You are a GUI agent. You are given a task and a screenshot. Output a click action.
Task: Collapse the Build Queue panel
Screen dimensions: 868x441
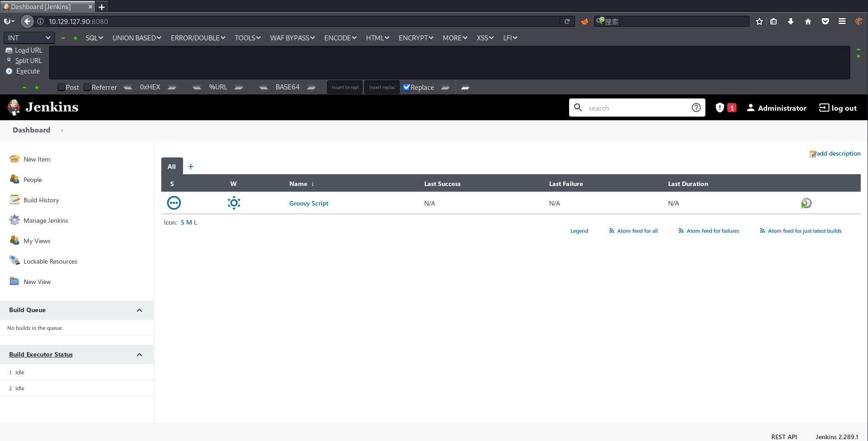click(x=139, y=310)
